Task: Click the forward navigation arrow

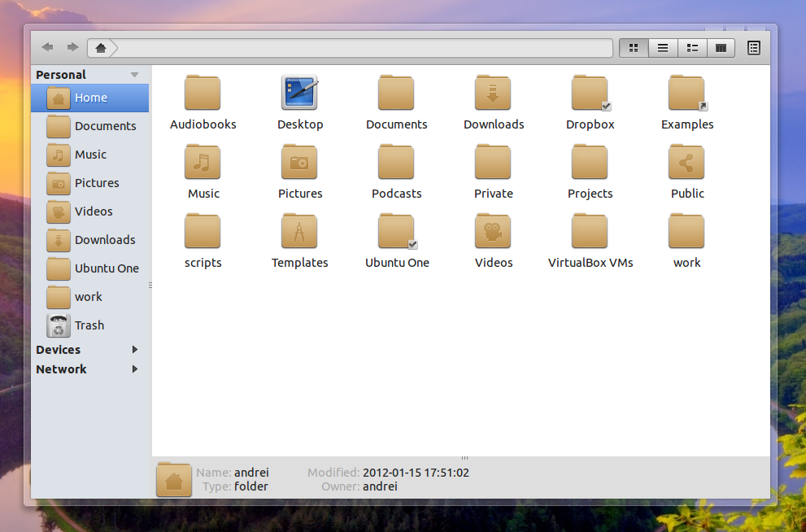Action: coord(72,47)
